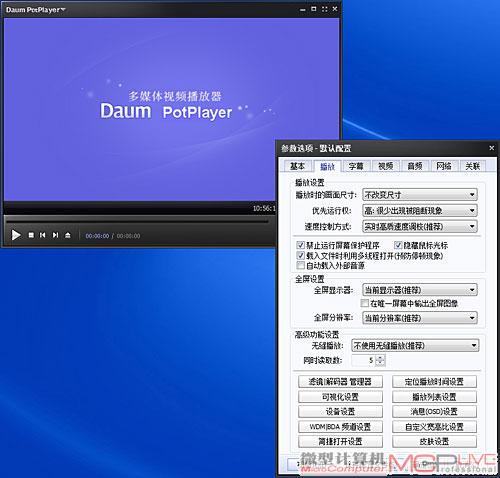Click the 同时读取数 value field

pos(363,360)
